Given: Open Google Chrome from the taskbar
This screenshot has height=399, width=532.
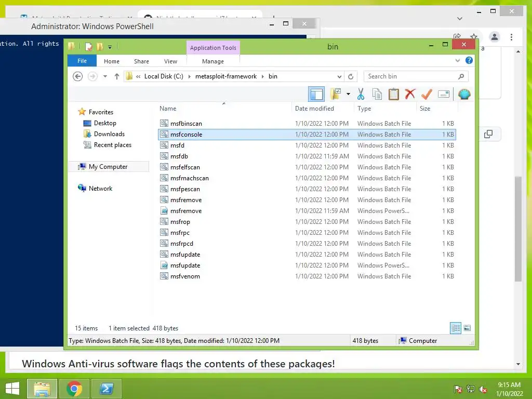Looking at the screenshot, I should tap(74, 389).
